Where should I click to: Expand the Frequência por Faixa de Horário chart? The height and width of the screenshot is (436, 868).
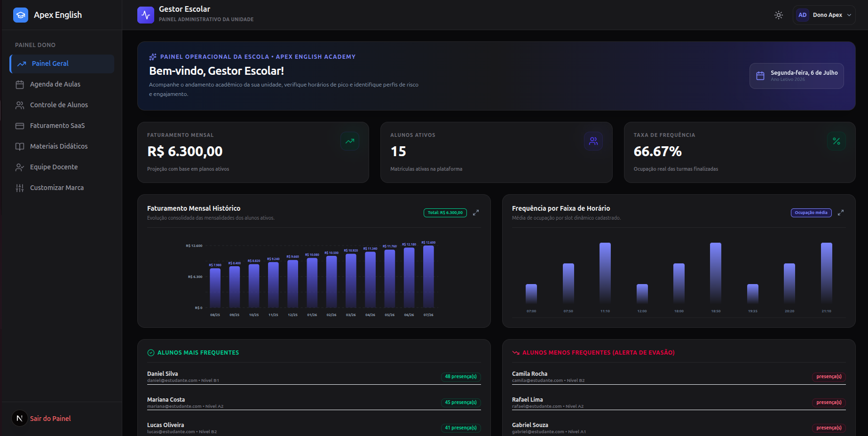841,213
